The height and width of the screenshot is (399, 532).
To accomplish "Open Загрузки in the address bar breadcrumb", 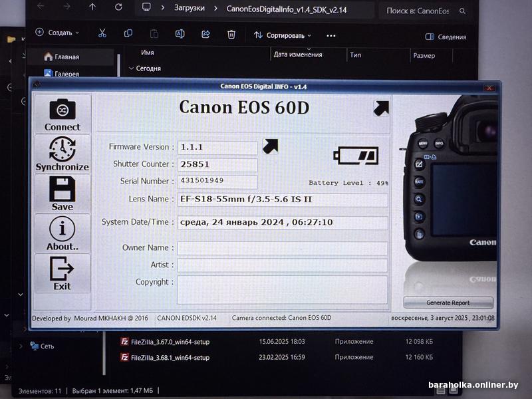I will click(x=190, y=8).
